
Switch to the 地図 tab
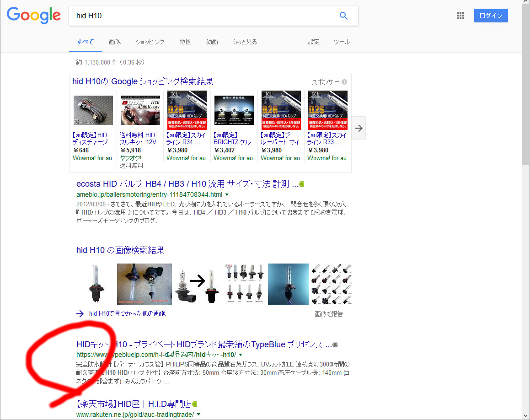[x=186, y=42]
